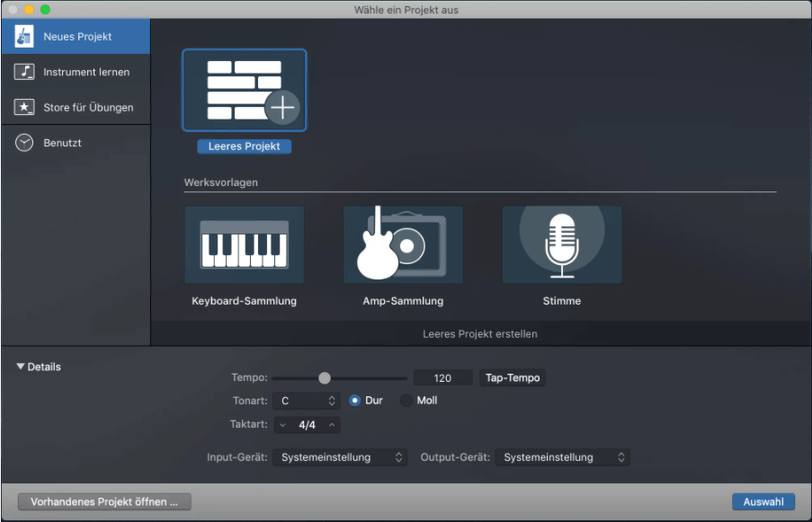The height and width of the screenshot is (522, 812).
Task: Select the Stimme microphone template
Action: 561,243
